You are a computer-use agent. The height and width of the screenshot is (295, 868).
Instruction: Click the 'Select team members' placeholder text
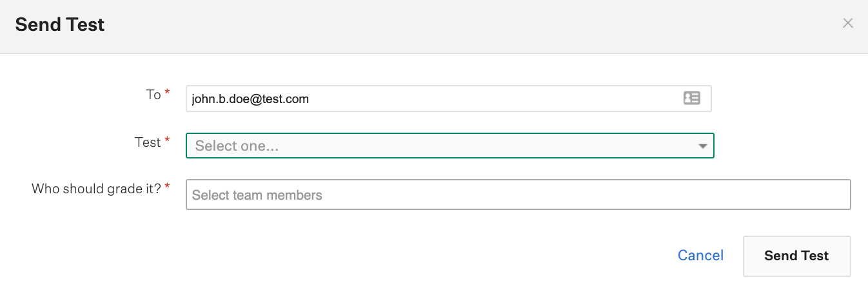(x=257, y=195)
